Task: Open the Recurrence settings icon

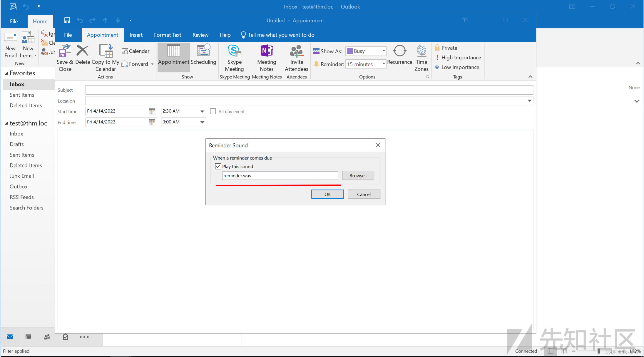Action: (x=399, y=51)
